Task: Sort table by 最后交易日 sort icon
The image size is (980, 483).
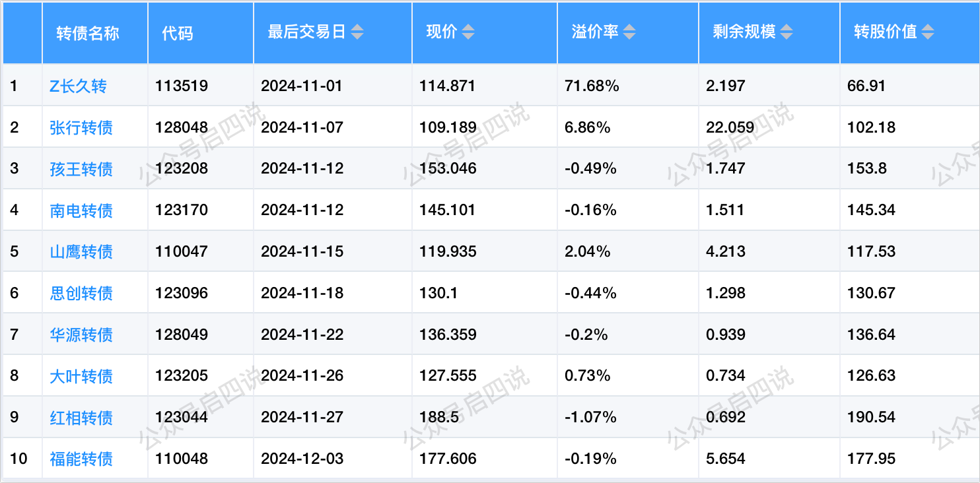Action: (x=357, y=32)
